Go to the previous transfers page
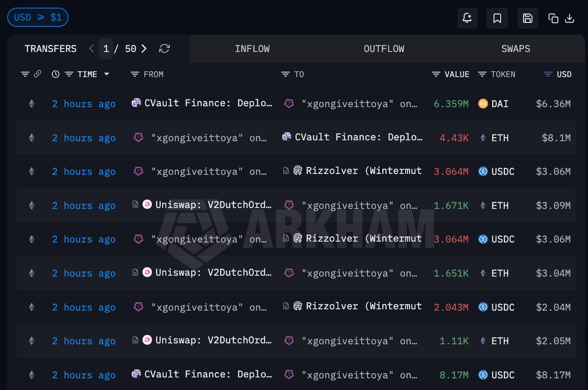This screenshot has width=588, height=390. click(x=92, y=49)
